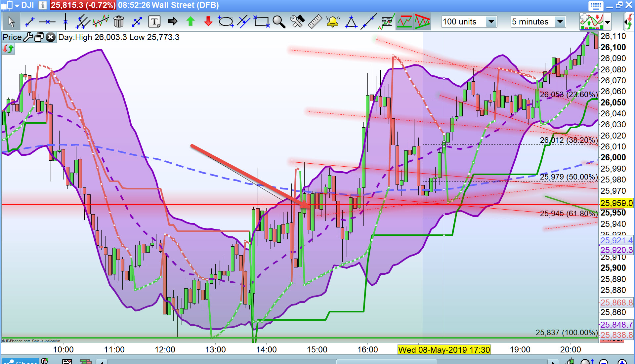
Task: Click the horizontal chart scrollbar thumb
Action: point(386,362)
